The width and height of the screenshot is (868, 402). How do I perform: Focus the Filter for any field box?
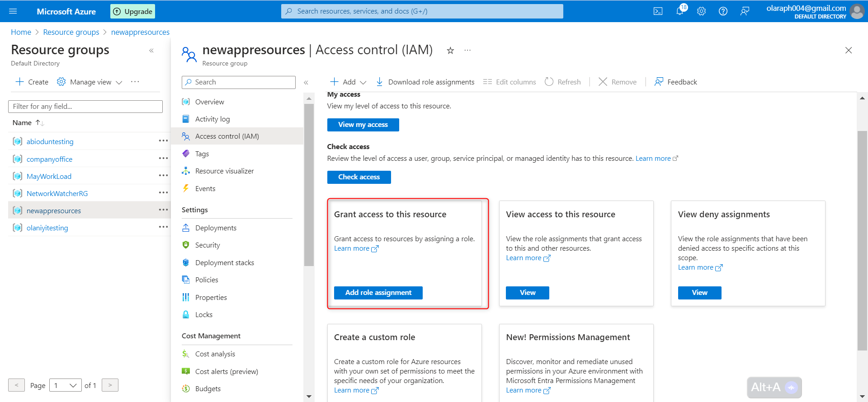click(85, 107)
